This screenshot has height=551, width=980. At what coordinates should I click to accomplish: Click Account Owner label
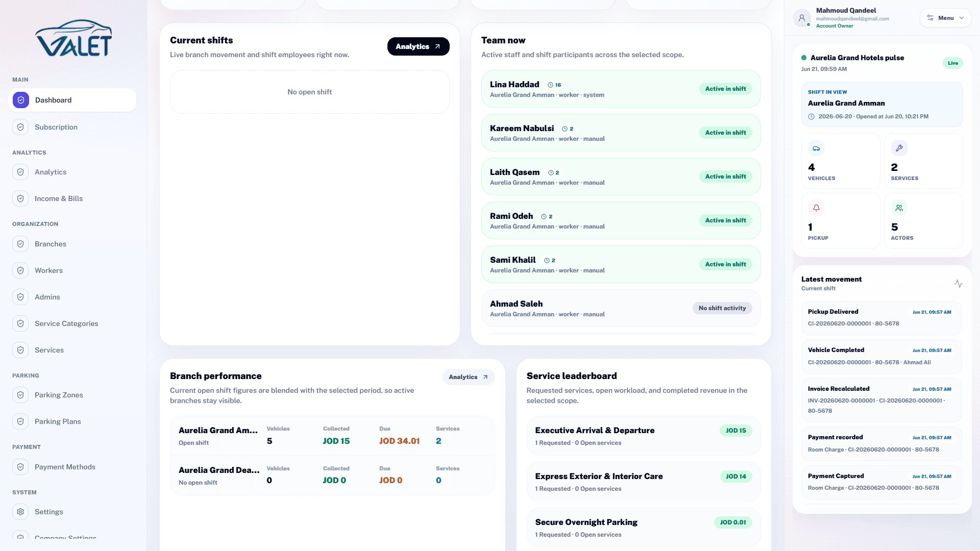835,26
